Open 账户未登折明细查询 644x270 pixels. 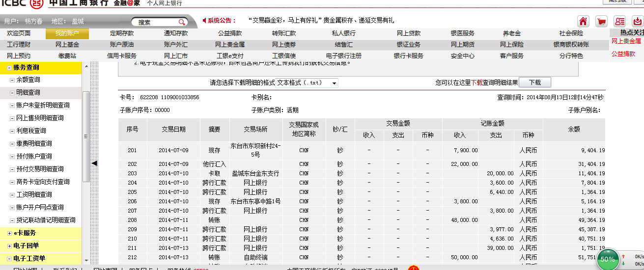point(43,105)
